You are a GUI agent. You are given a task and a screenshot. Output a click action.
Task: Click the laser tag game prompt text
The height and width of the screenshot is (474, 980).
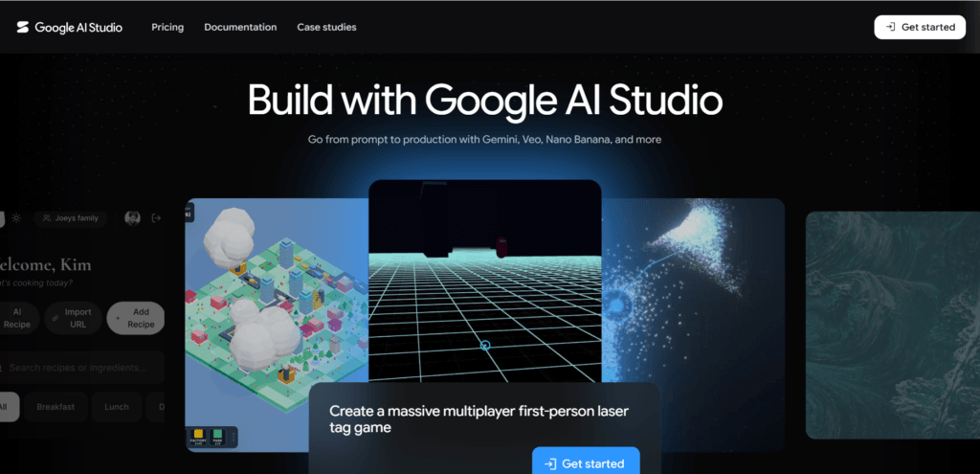coord(479,419)
